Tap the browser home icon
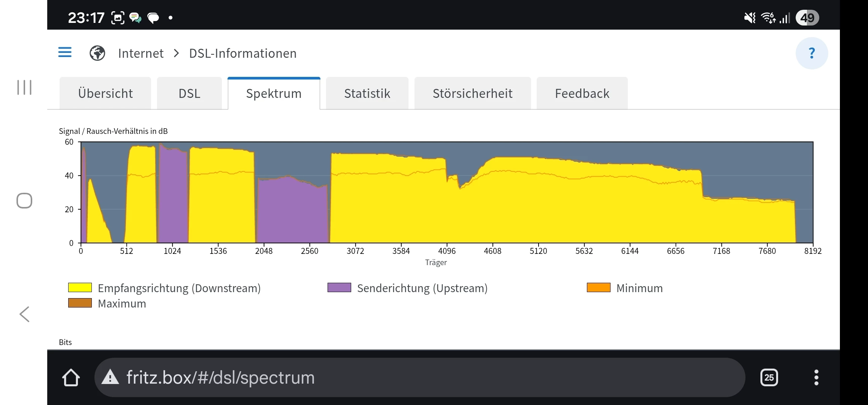Screen dimensions: 868x405 click(x=71, y=377)
